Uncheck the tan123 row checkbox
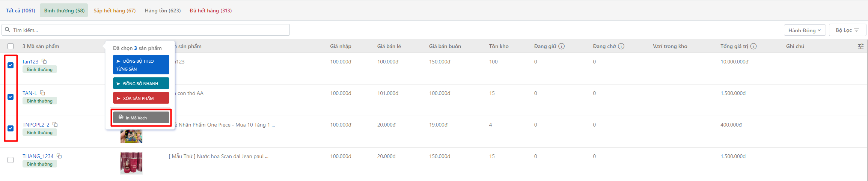 (11, 65)
